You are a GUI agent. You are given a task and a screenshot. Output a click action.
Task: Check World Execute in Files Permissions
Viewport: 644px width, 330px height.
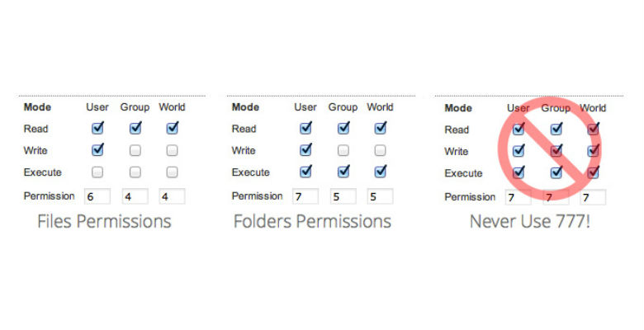[x=172, y=172]
